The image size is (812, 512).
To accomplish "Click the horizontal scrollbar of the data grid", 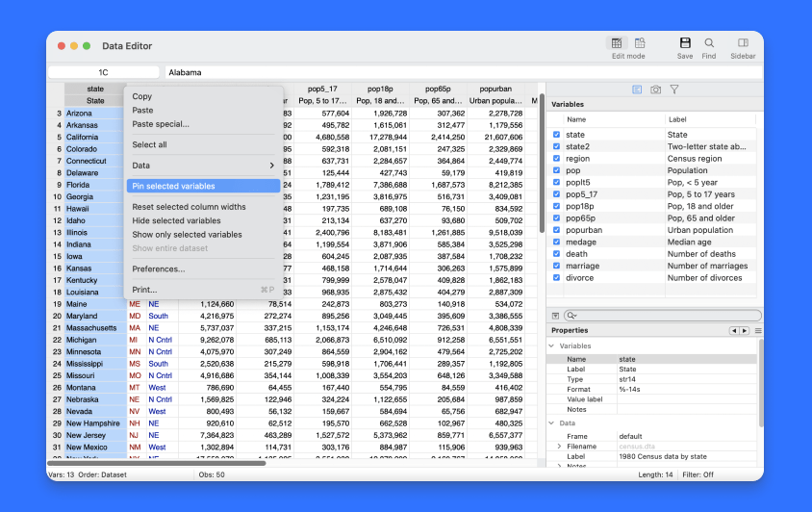I will [157, 463].
